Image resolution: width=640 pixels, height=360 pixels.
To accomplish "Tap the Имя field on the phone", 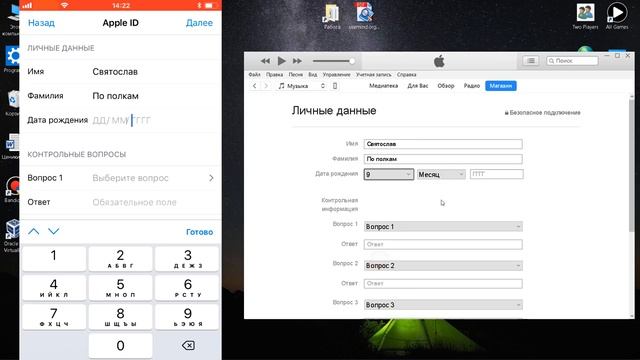I will coord(120,72).
